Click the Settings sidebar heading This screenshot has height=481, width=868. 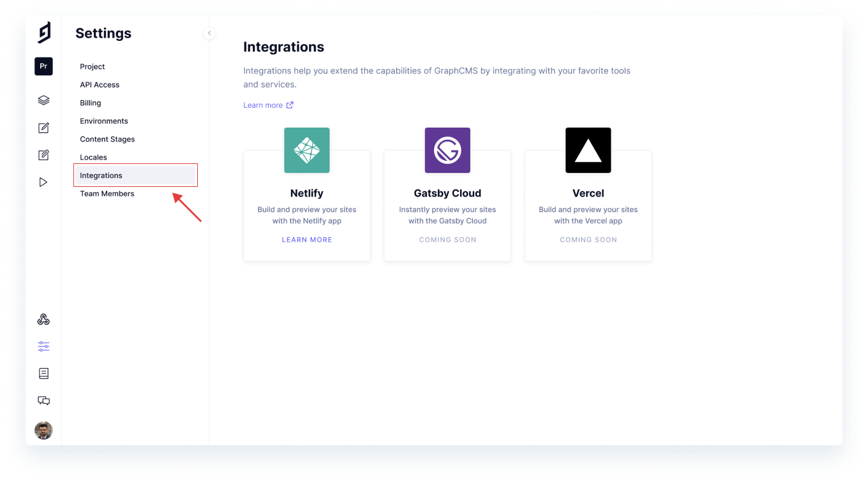[x=103, y=33]
